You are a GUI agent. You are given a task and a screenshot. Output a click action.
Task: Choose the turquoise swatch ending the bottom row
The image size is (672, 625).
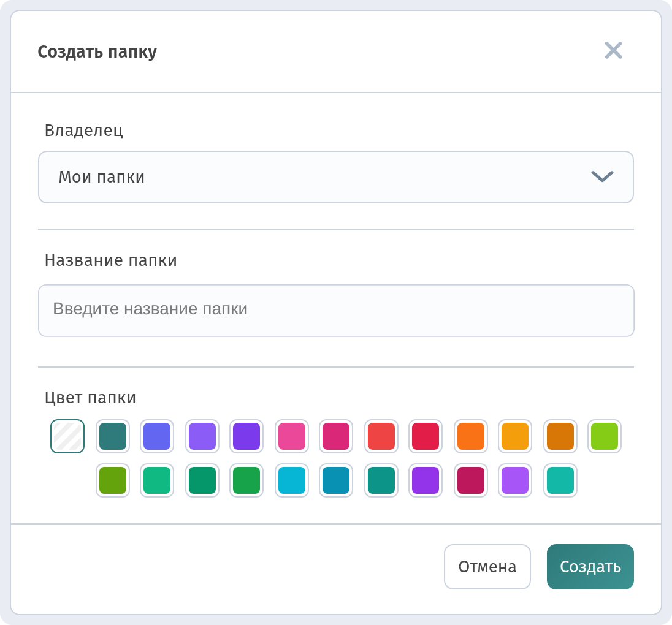pyautogui.click(x=560, y=480)
